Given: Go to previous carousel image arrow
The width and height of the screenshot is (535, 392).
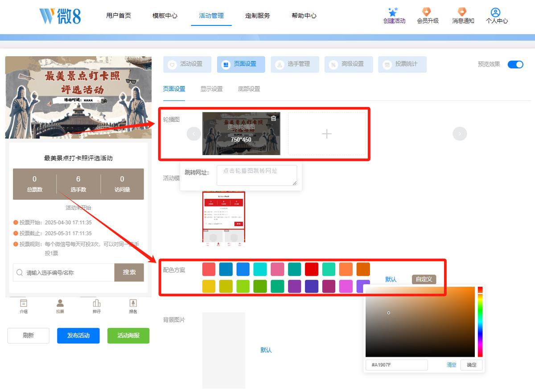Looking at the screenshot, I should coord(194,133).
